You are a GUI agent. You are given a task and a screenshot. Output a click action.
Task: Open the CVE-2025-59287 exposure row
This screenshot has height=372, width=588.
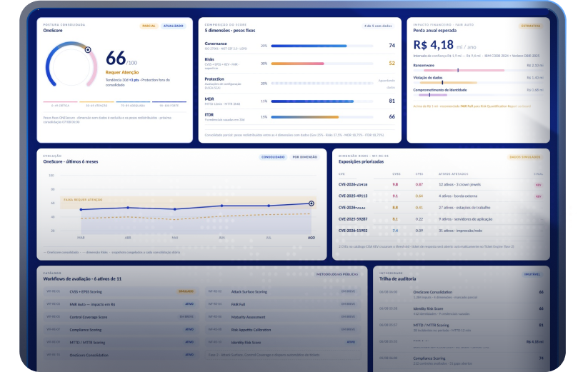point(441,219)
